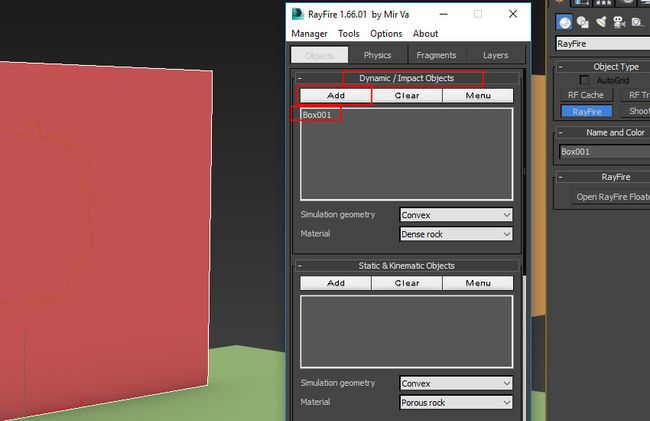650x421 pixels.
Task: Close the RayFire window
Action: [513, 14]
